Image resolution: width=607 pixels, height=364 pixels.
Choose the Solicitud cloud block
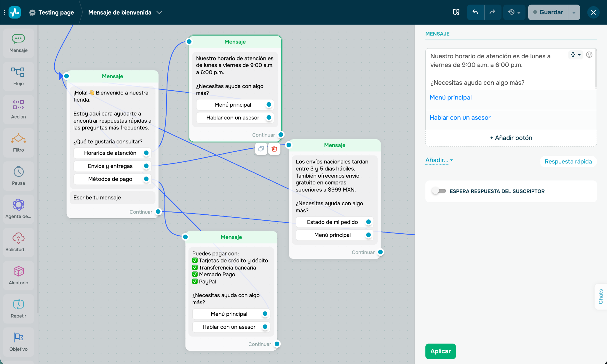[18, 242]
